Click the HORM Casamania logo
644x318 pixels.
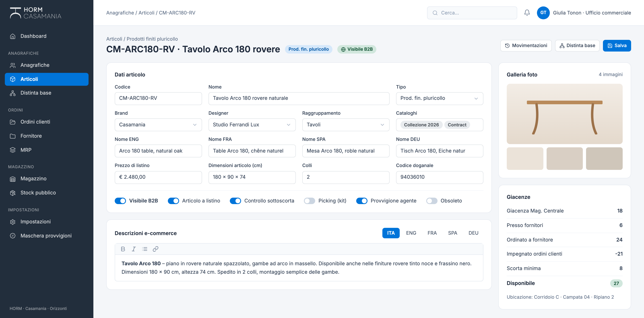pos(35,13)
